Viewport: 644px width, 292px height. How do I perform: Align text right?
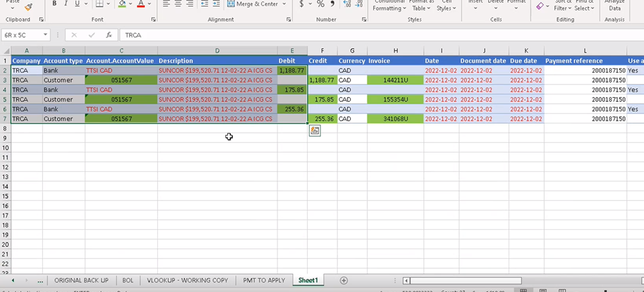pos(190,4)
